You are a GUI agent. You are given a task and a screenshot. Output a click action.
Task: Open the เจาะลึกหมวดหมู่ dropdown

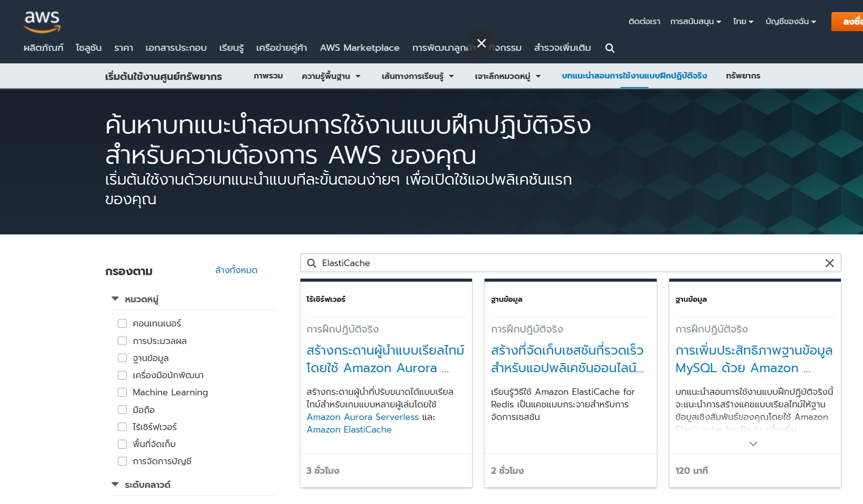pyautogui.click(x=508, y=76)
